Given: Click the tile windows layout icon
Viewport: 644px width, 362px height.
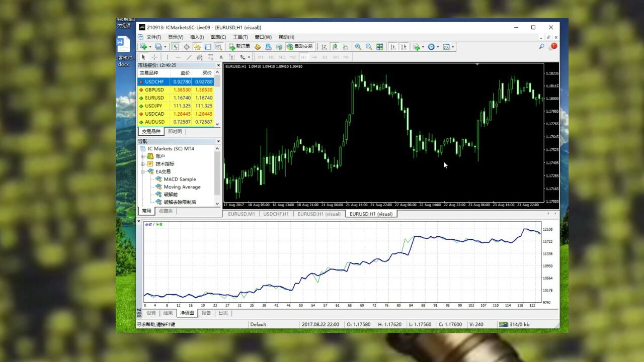Looking at the screenshot, I should (379, 47).
